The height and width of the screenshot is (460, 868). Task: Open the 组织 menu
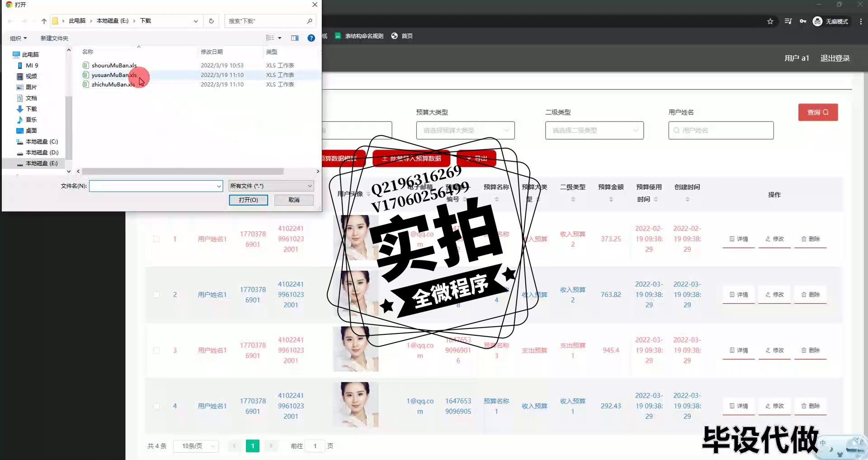[x=19, y=38]
